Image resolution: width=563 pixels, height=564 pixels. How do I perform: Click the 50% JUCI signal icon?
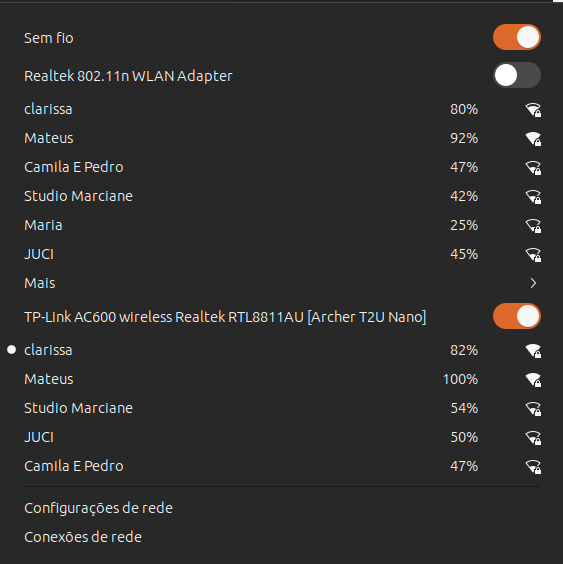pyautogui.click(x=533, y=438)
